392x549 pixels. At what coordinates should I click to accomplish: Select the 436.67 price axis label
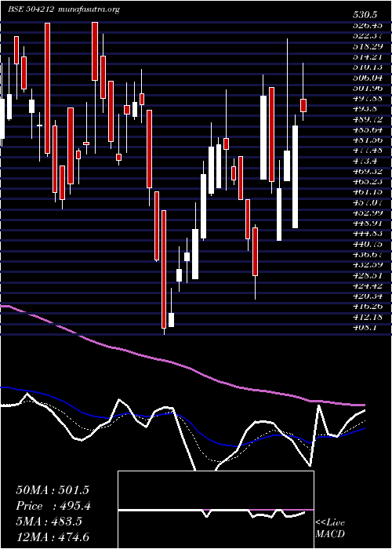pos(367,254)
